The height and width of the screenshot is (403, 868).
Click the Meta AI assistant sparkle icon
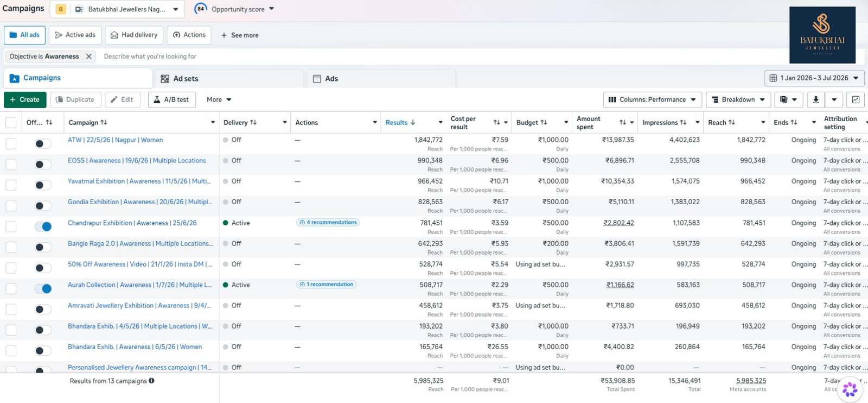(850, 389)
